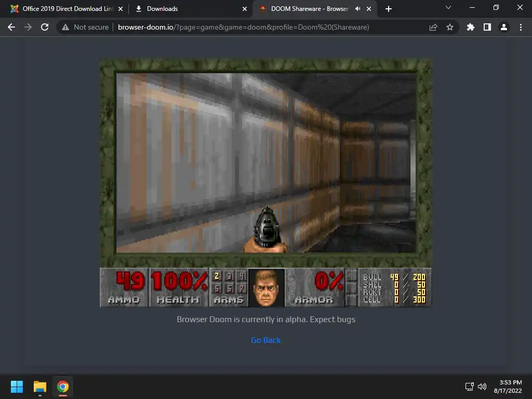Click the Not secure warning icon
The height and width of the screenshot is (399, 532).
click(x=65, y=27)
